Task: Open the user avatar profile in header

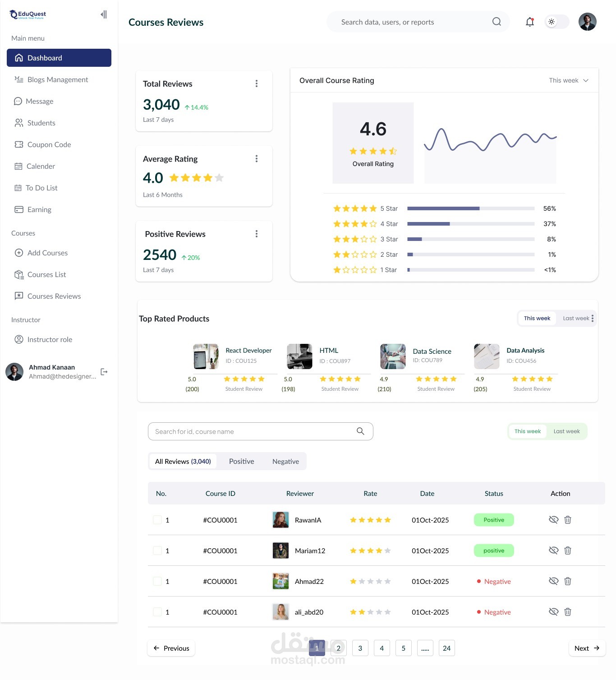Action: coord(587,22)
